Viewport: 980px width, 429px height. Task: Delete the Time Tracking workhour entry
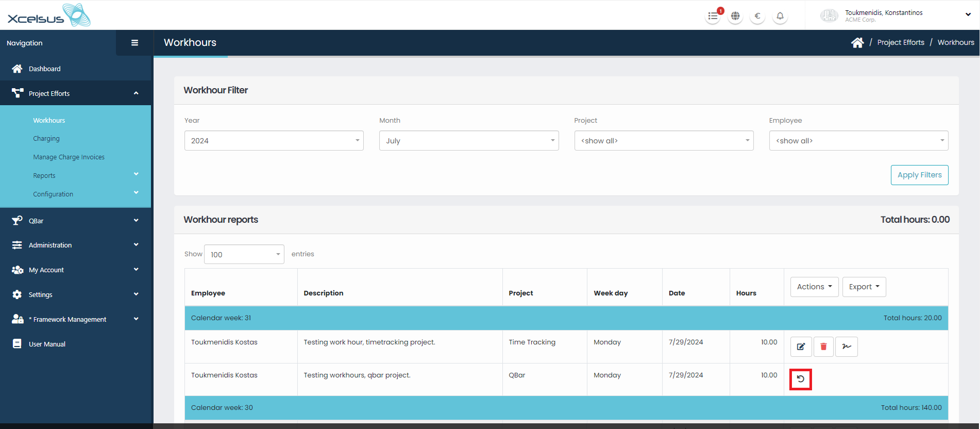[823, 346]
